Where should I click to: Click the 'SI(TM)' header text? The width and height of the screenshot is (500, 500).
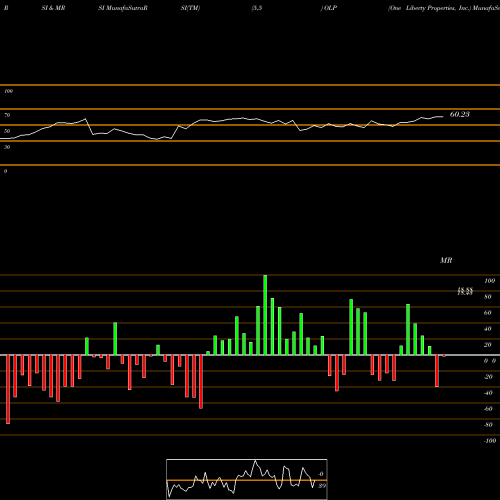tap(190, 8)
